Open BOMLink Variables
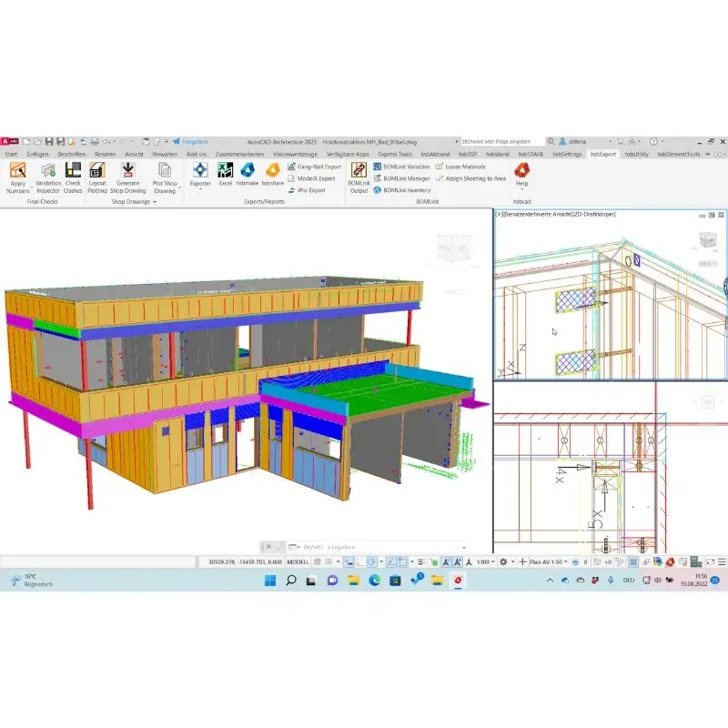This screenshot has height=728, width=728. tap(401, 167)
